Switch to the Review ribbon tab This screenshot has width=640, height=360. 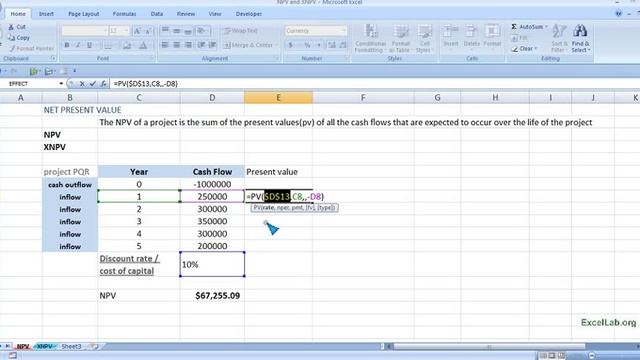(x=186, y=14)
